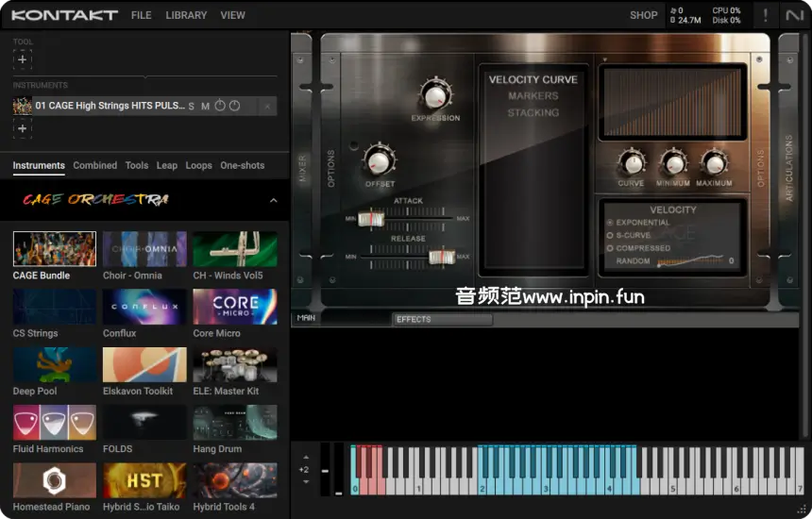Select MARKERS in the options list
This screenshot has width=812, height=519.
point(533,96)
